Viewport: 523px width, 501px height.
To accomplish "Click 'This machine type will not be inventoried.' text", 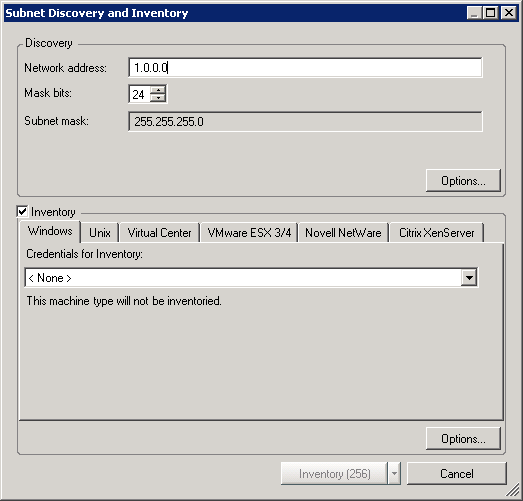I will 124,301.
